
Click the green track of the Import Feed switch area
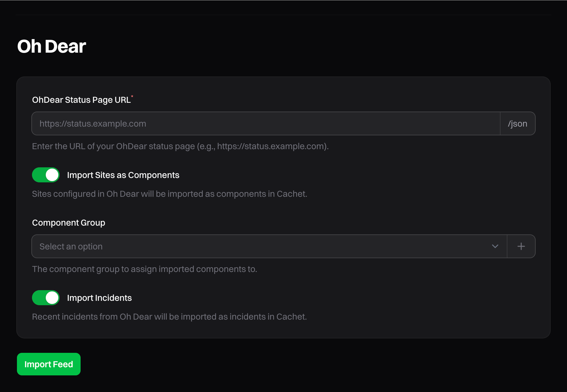[x=49, y=364]
